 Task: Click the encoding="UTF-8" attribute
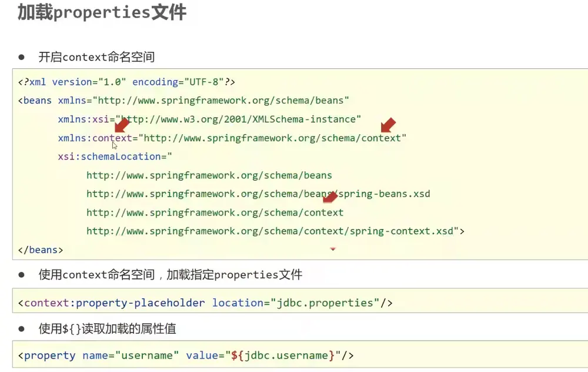tap(178, 82)
